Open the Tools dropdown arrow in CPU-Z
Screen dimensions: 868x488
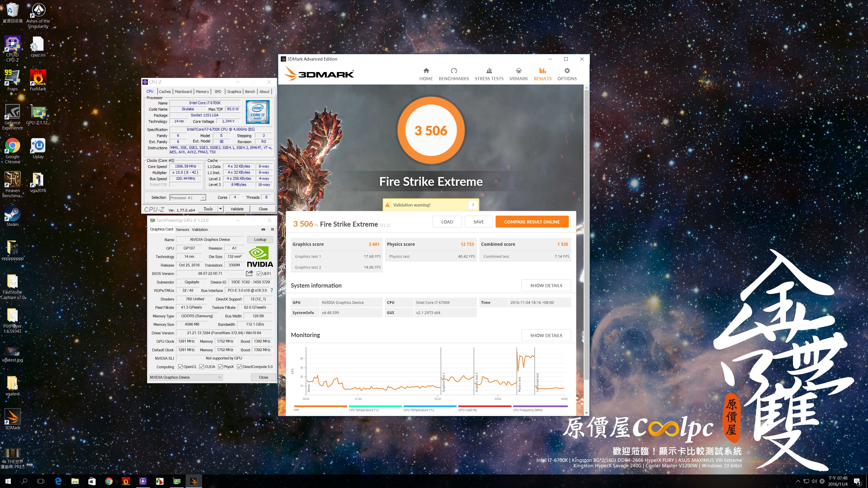tap(220, 209)
